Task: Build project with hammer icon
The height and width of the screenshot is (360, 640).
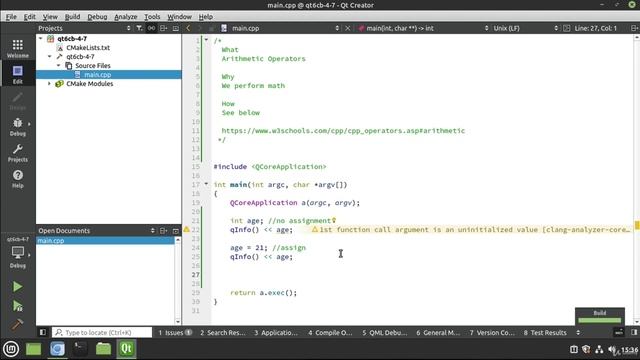Action: tap(18, 324)
